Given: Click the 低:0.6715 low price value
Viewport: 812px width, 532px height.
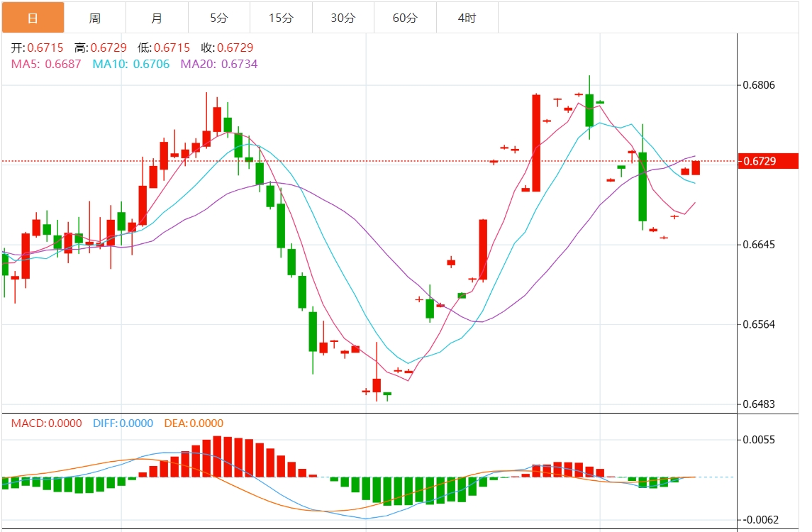Looking at the screenshot, I should tap(164, 48).
